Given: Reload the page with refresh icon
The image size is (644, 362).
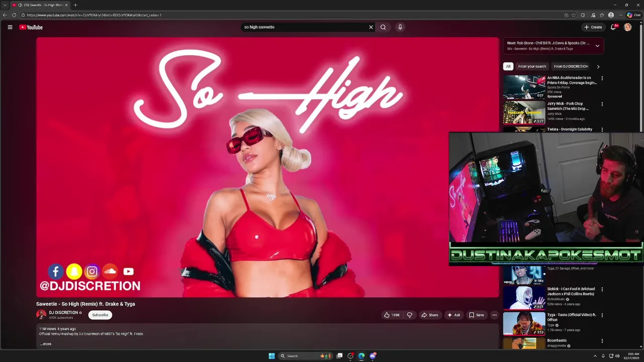Looking at the screenshot, I should (14, 15).
